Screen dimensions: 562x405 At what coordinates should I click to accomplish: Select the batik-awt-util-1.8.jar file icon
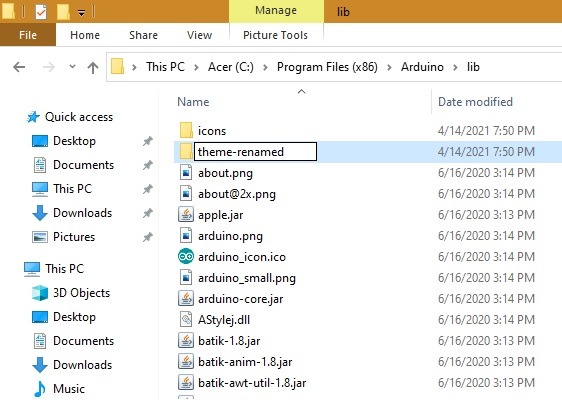click(x=186, y=383)
